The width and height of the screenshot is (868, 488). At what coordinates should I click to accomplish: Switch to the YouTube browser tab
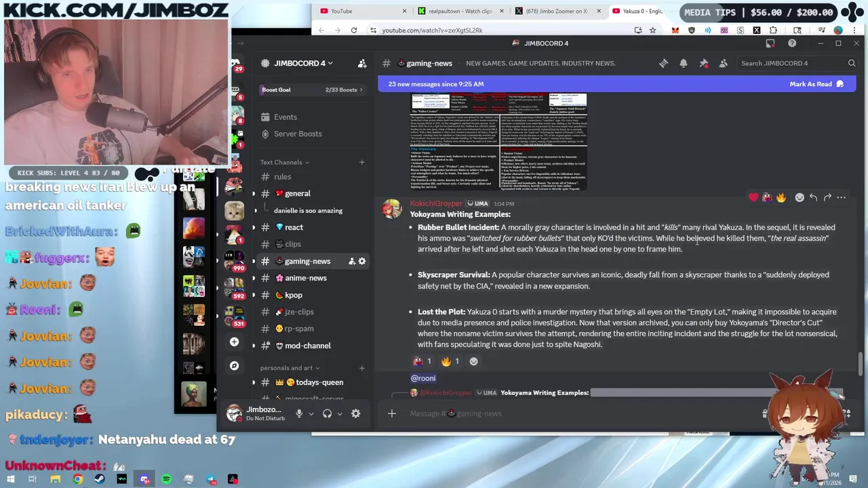click(x=361, y=11)
